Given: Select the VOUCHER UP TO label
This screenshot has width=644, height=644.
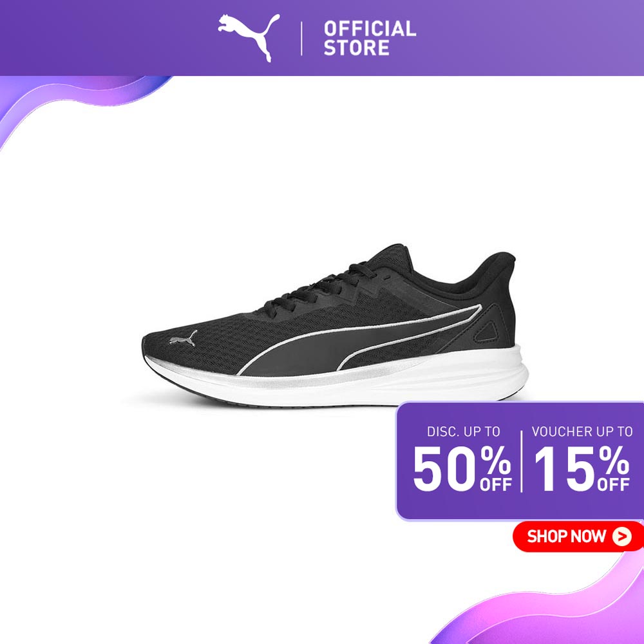Looking at the screenshot, I should tap(582, 431).
